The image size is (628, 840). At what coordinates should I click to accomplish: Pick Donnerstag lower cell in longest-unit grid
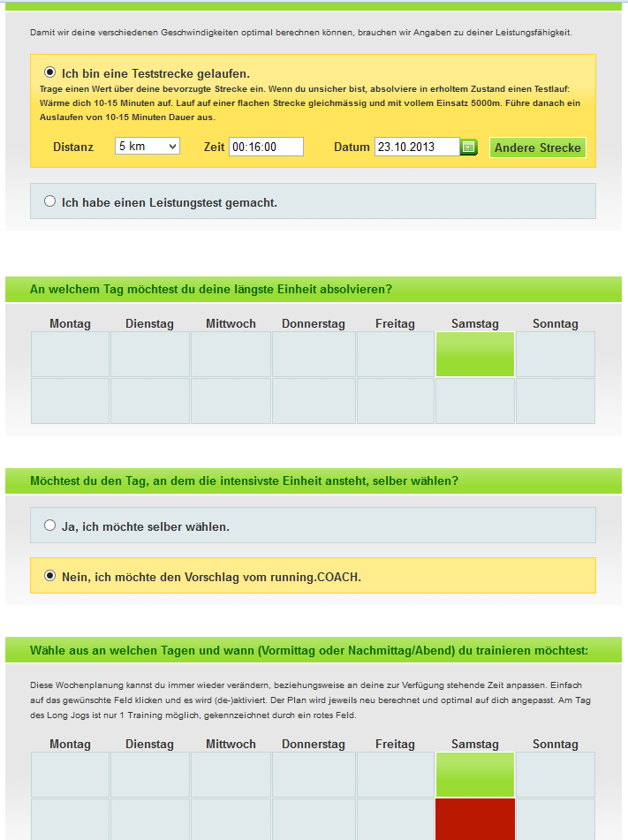click(x=314, y=401)
